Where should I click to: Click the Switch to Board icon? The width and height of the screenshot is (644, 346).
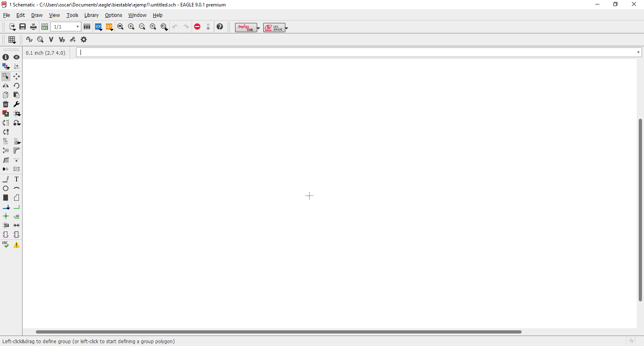click(45, 27)
